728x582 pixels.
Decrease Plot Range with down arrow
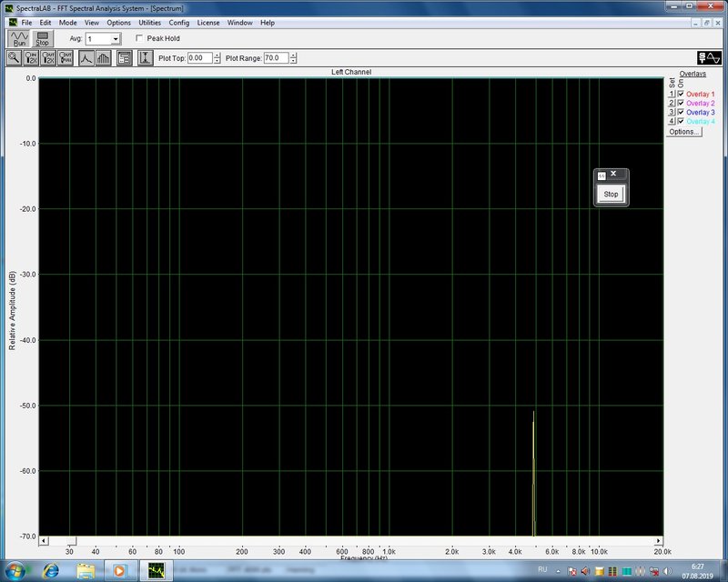coord(293,61)
